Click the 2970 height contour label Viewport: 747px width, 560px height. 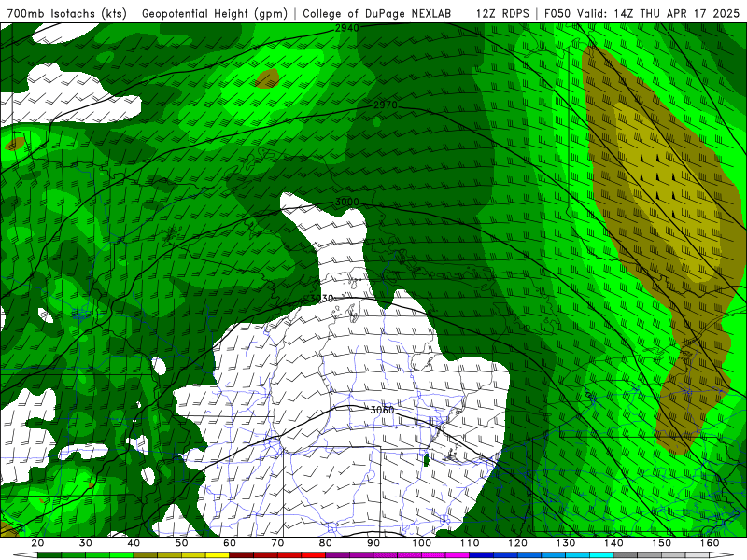tap(386, 105)
